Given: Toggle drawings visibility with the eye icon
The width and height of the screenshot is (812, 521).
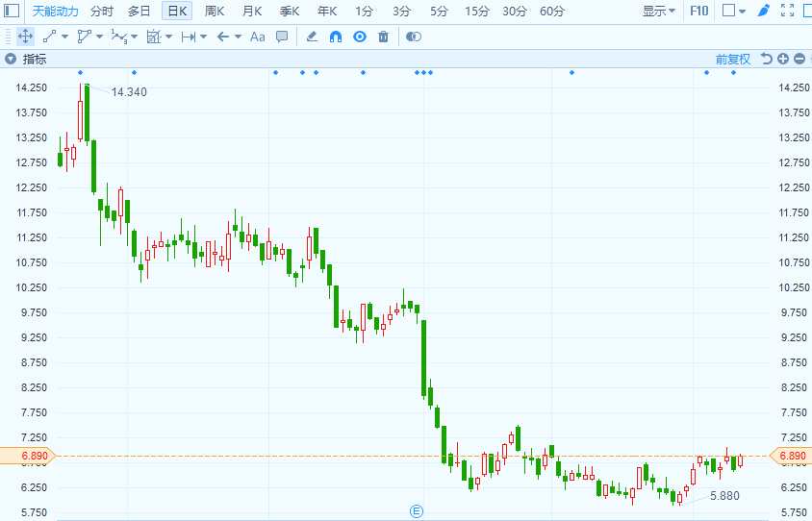Looking at the screenshot, I should (x=360, y=37).
